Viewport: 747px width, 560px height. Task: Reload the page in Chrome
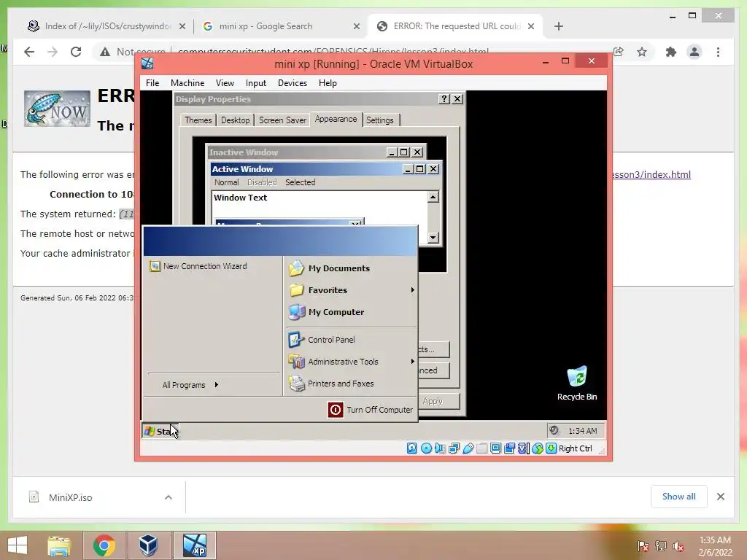[76, 52]
